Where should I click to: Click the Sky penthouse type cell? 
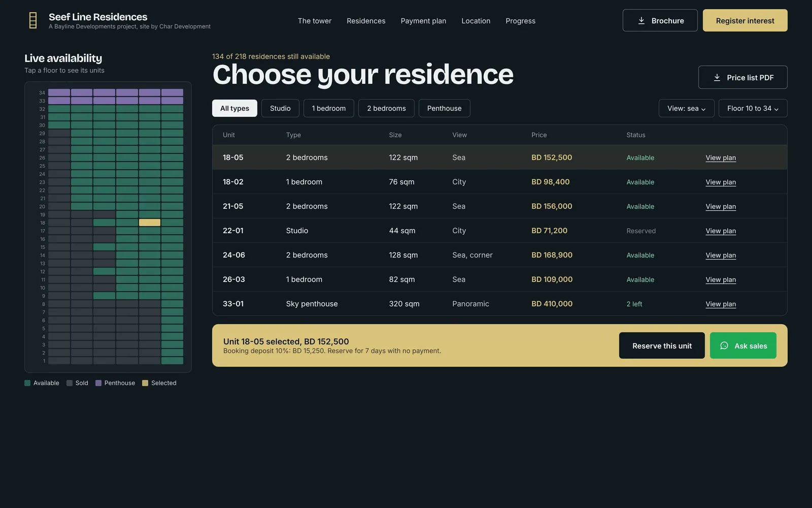click(x=312, y=304)
